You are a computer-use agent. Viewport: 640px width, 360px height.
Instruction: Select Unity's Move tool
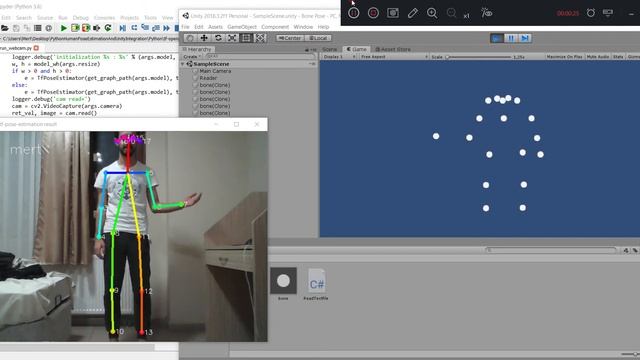(204, 38)
